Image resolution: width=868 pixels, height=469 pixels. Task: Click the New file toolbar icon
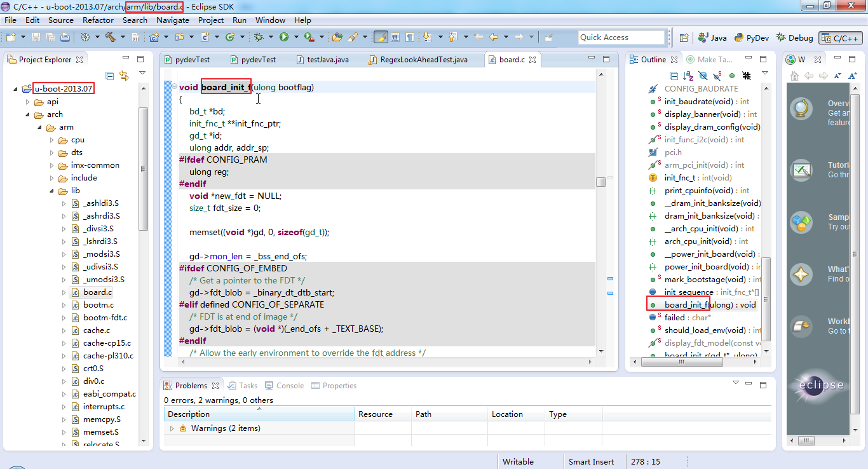coord(11,37)
